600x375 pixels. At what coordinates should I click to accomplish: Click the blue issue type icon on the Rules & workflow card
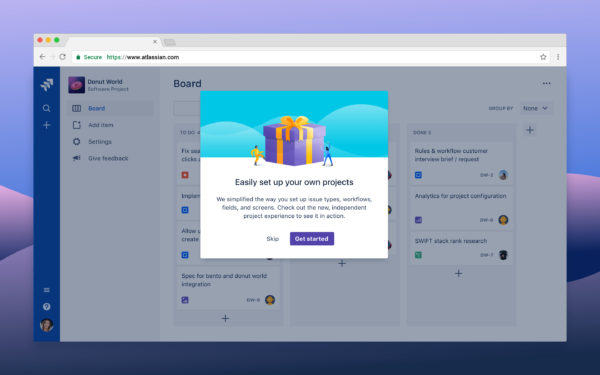click(x=418, y=175)
